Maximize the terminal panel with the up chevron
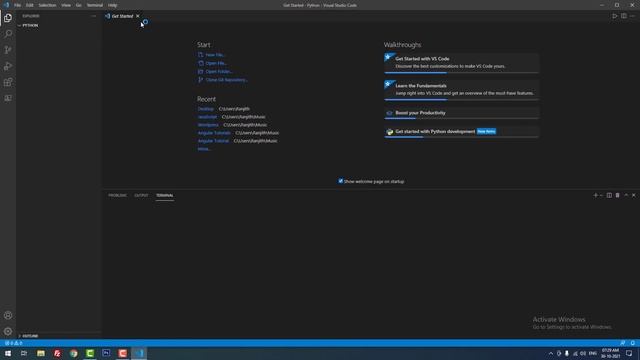Viewport: 640px width, 360px height. pos(626,196)
